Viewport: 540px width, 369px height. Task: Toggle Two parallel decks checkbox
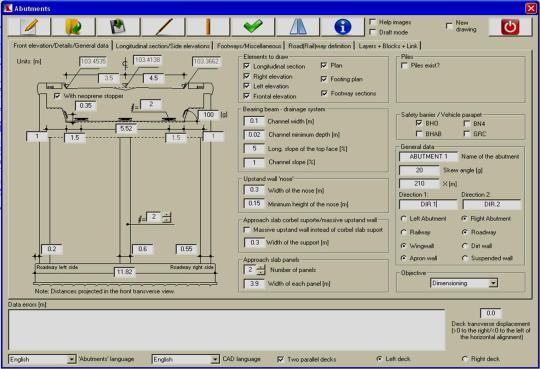click(x=280, y=359)
